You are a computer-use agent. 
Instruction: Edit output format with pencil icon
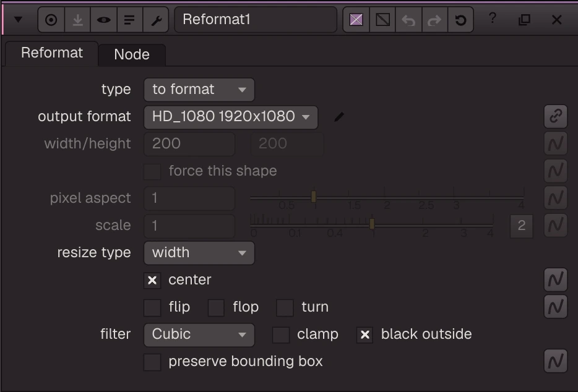point(339,117)
